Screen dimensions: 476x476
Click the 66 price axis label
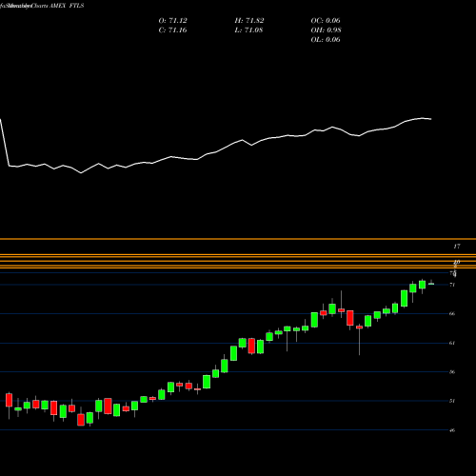452,313
